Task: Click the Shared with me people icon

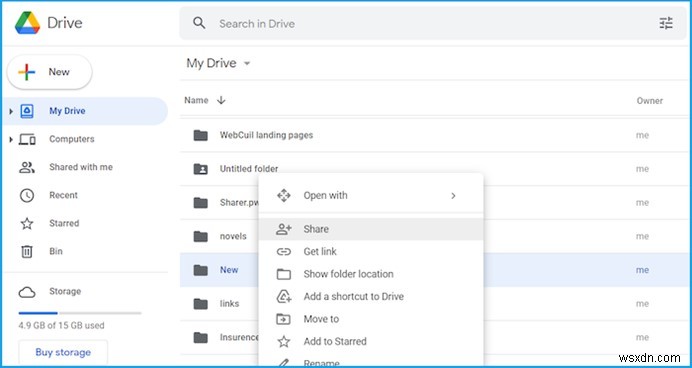Action: pyautogui.click(x=27, y=167)
